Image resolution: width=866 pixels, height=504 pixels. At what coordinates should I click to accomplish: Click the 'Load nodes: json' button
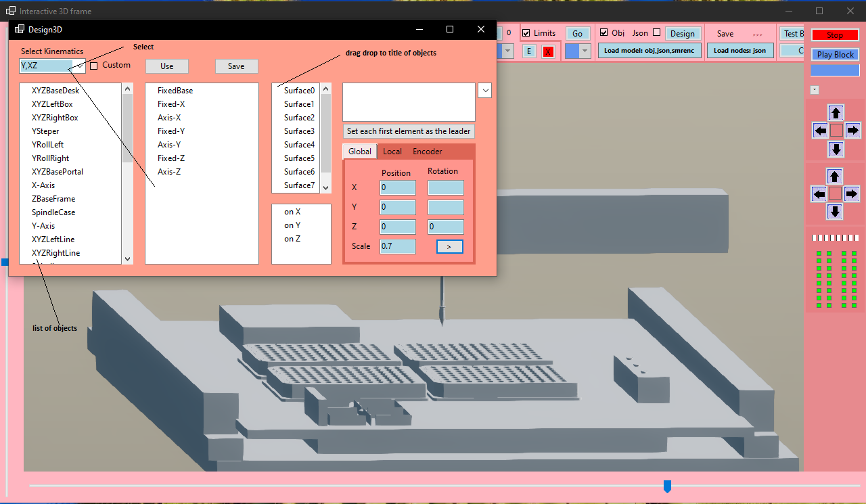coord(740,51)
